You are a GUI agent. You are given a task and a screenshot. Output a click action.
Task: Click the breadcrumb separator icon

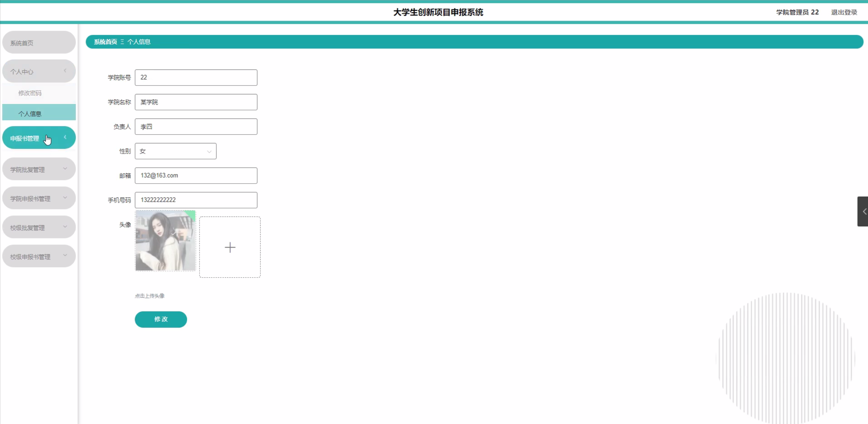point(122,42)
